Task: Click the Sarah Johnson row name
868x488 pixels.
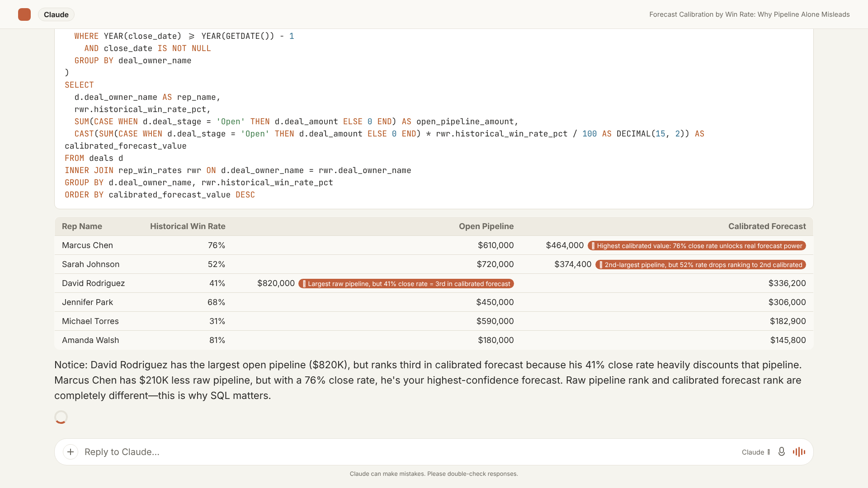Action: (90, 264)
